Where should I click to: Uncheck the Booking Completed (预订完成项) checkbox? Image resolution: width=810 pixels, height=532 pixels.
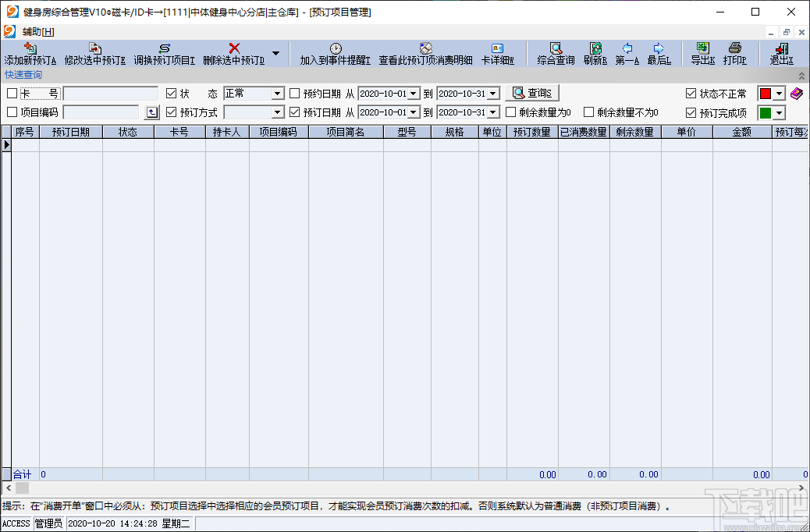(x=691, y=112)
